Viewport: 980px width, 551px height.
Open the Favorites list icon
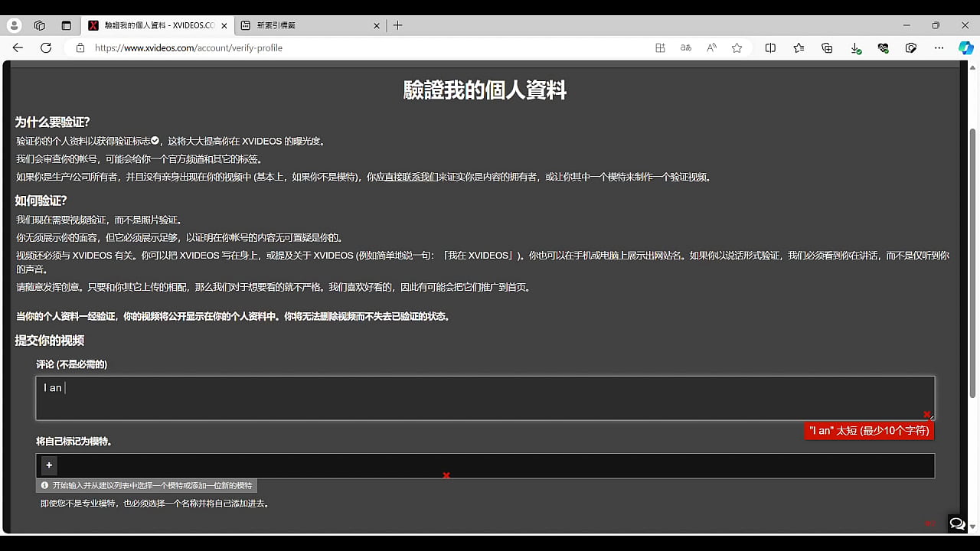pyautogui.click(x=799, y=47)
